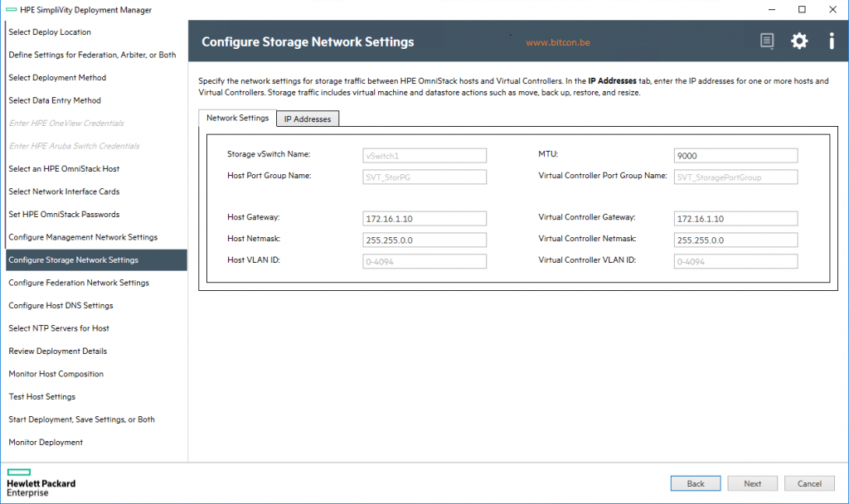
Task: Maximize the Deployment Manager window
Action: (802, 9)
